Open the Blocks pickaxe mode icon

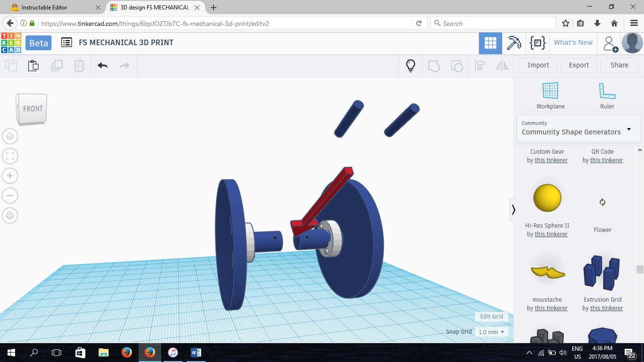(x=514, y=43)
